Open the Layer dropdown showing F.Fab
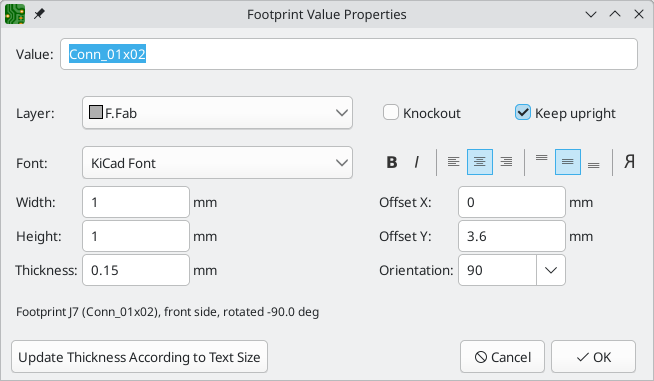The width and height of the screenshot is (654, 381). pos(217,113)
